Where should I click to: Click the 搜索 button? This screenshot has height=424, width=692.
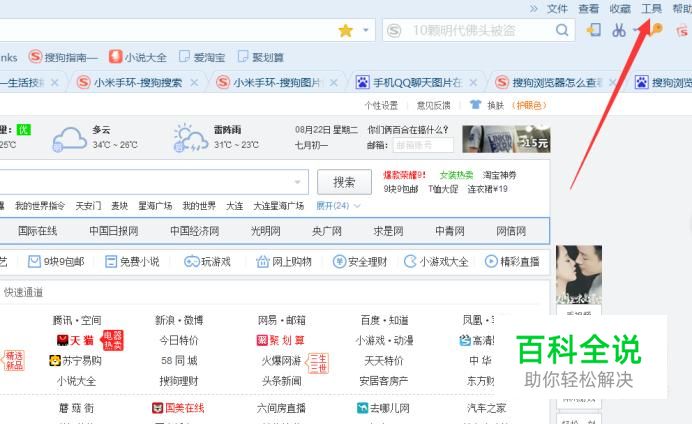(x=344, y=182)
